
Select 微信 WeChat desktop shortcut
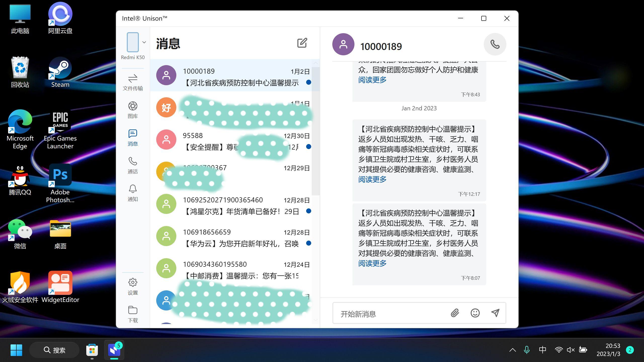click(20, 234)
